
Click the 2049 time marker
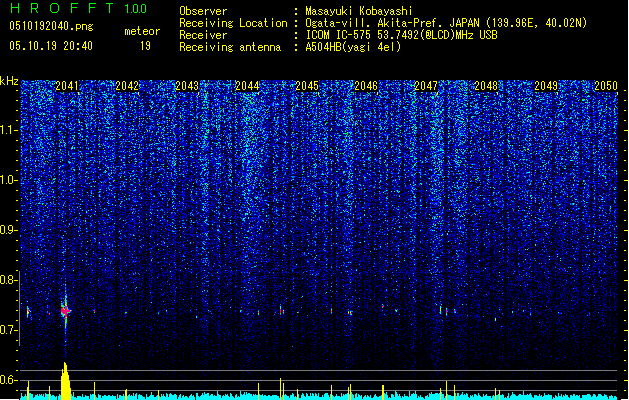[546, 86]
